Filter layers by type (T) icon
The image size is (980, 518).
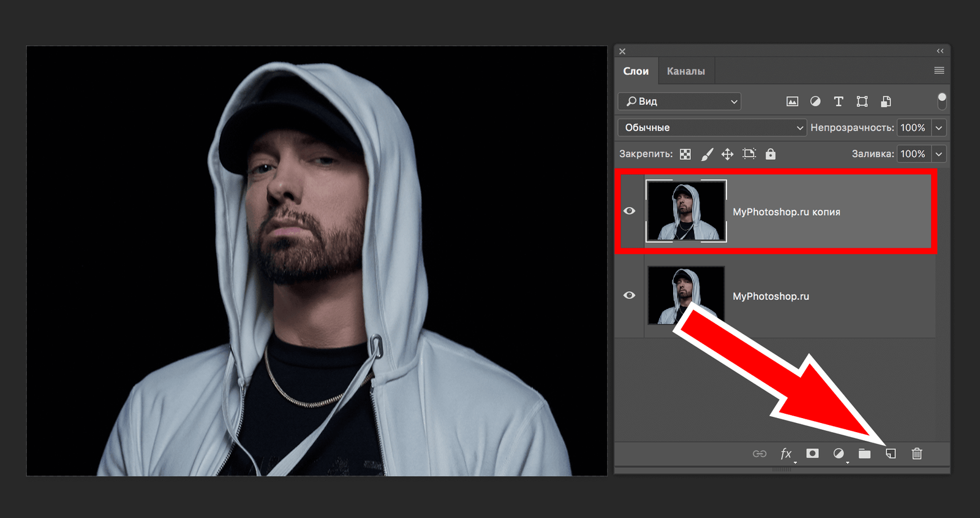click(839, 102)
